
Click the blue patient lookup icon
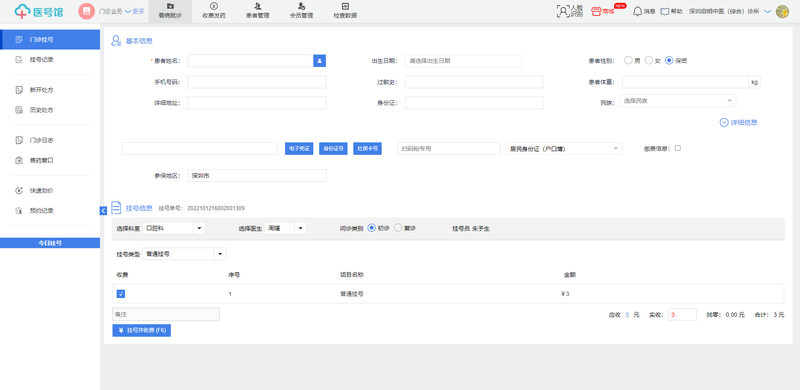pos(319,61)
